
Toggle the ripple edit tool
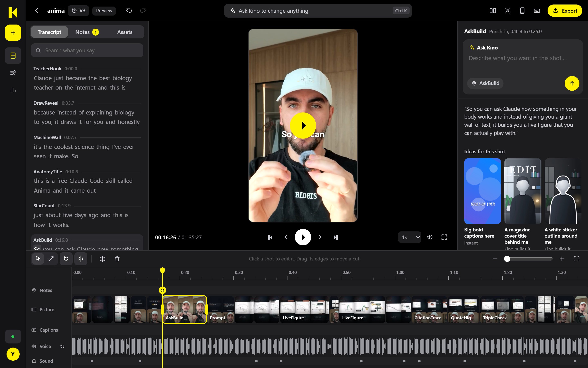click(x=81, y=259)
